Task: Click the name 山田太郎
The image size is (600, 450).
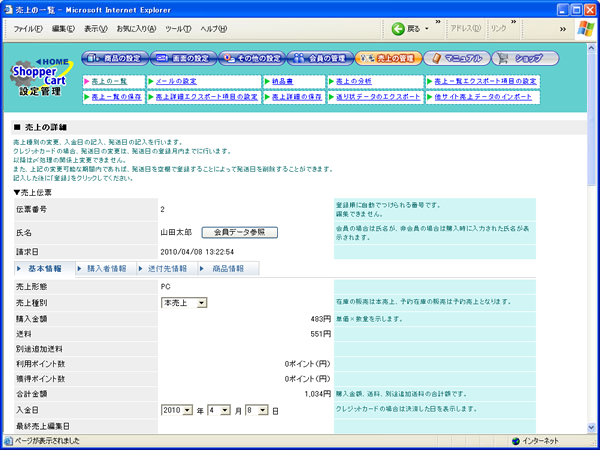Action: 176,232
